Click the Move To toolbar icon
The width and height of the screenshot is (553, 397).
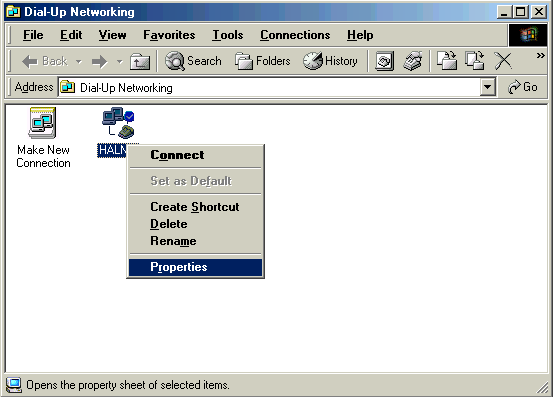[x=447, y=61]
